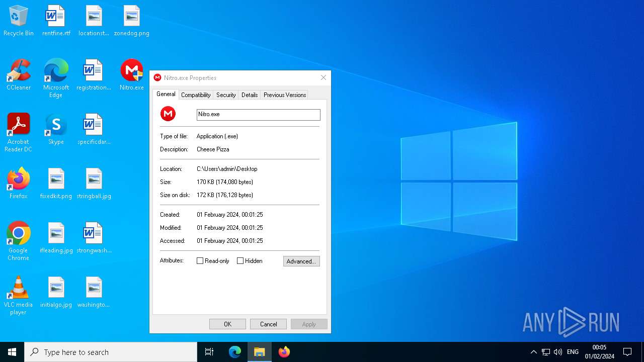Click the Advanced... attributes button

[x=301, y=261]
